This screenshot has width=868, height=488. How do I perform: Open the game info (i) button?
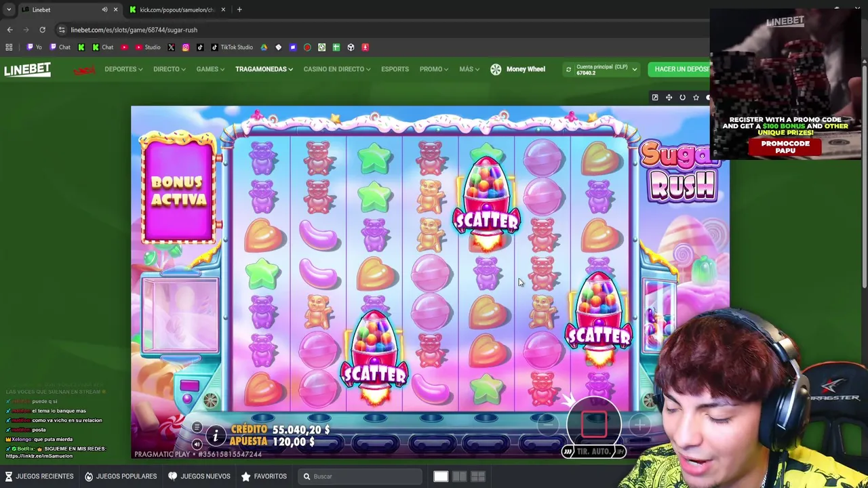click(216, 436)
